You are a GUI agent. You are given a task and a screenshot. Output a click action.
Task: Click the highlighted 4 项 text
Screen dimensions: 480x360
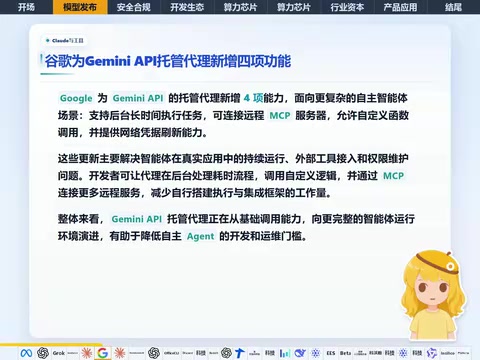[x=253, y=98]
